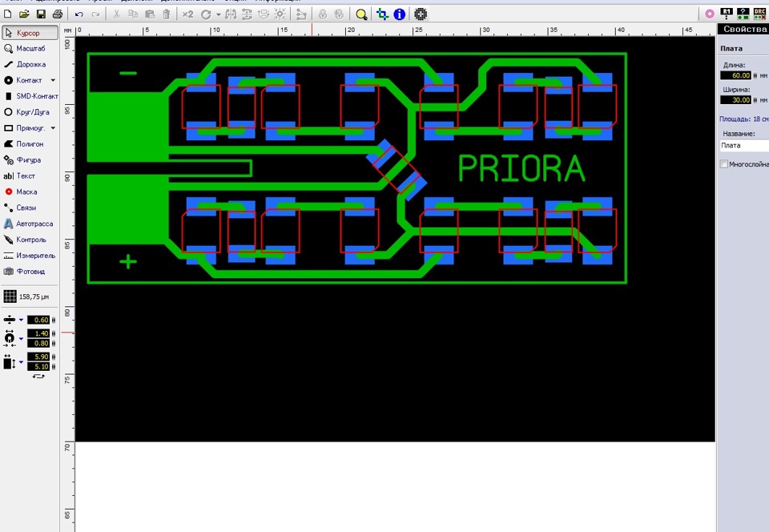Viewport: 769px width, 532px height.
Task: Paste from clipboard with paste icon
Action: [150, 14]
